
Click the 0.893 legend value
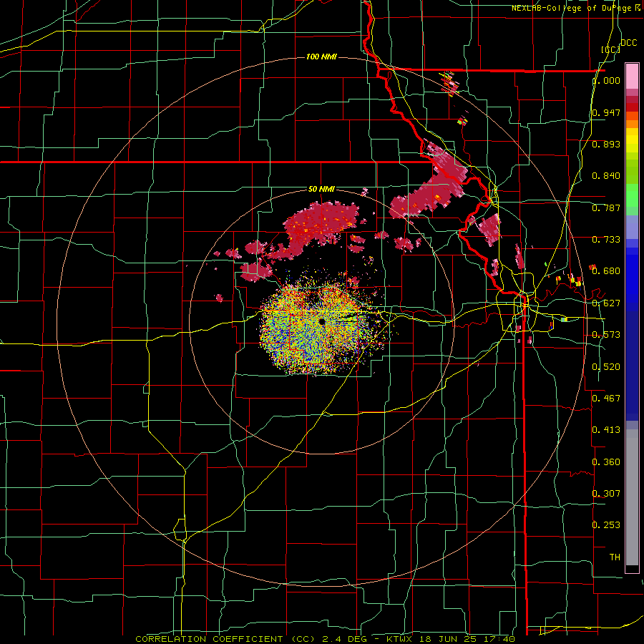pos(606,144)
